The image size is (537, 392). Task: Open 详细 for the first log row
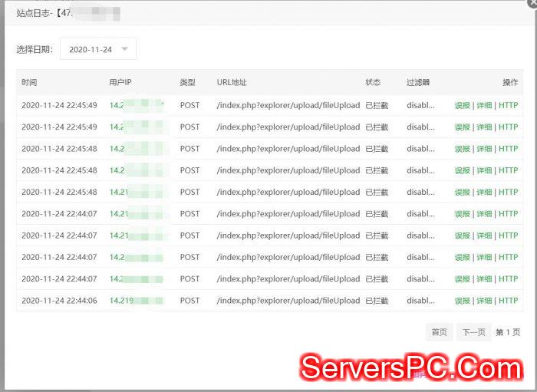(484, 106)
